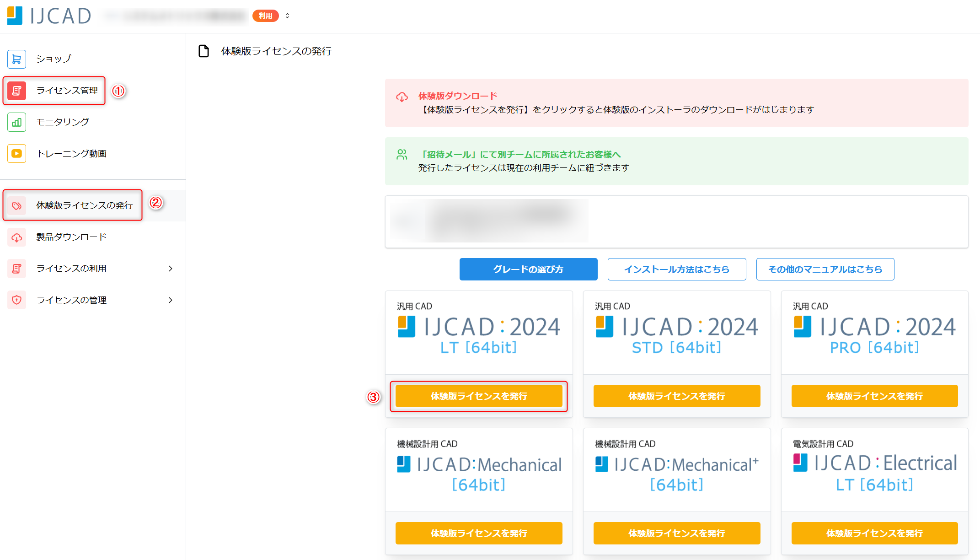
Task: Click the 招待メール notice heading text
Action: point(520,155)
